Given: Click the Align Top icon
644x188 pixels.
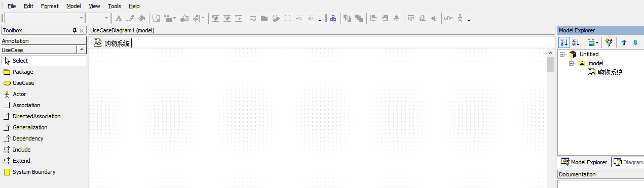Looking at the screenshot, I should 411,18.
